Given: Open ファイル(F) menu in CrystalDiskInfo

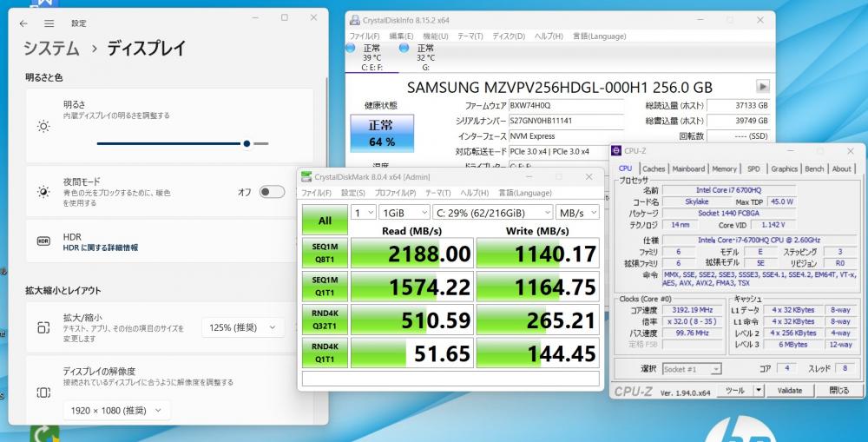Looking at the screenshot, I should tap(365, 36).
